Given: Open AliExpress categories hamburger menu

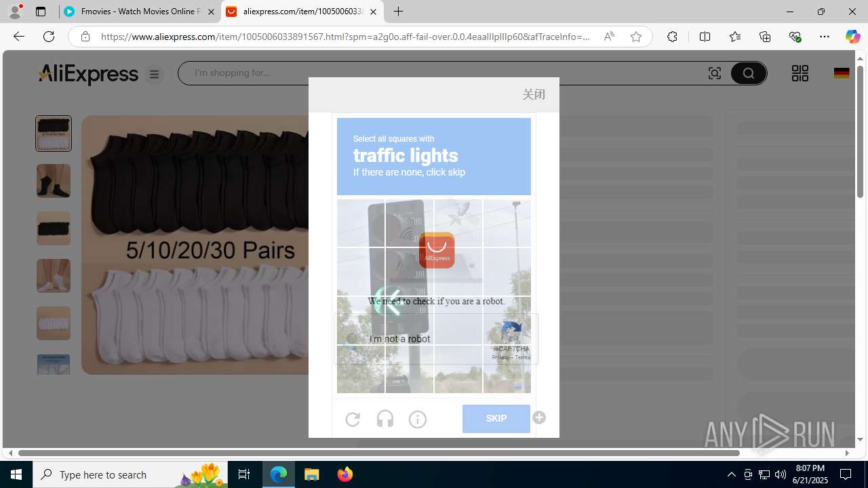Looking at the screenshot, I should point(155,75).
